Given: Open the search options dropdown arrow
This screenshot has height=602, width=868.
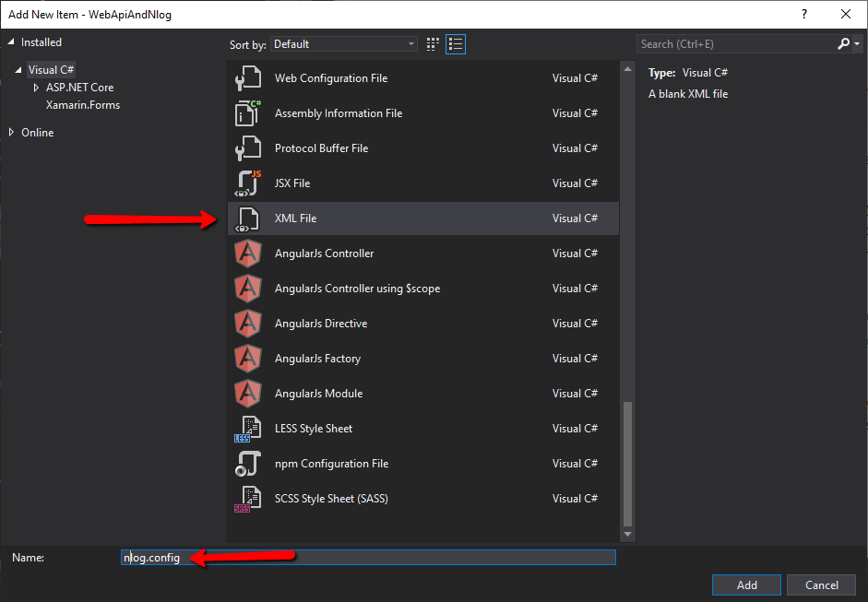Looking at the screenshot, I should pyautogui.click(x=857, y=43).
